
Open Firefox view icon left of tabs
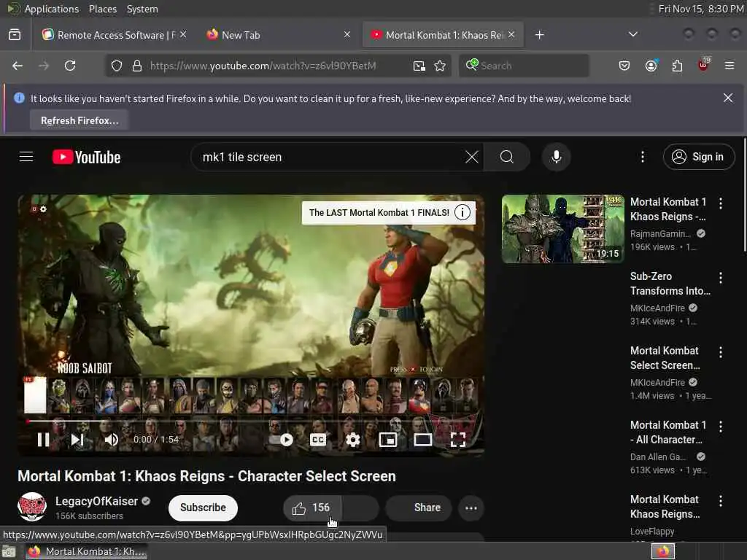tap(15, 35)
